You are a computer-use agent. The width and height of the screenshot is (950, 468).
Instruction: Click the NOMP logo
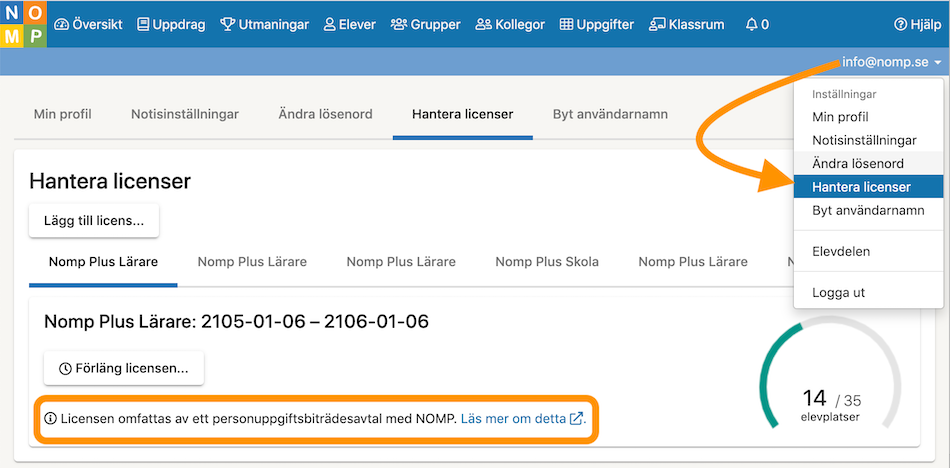tap(23, 24)
